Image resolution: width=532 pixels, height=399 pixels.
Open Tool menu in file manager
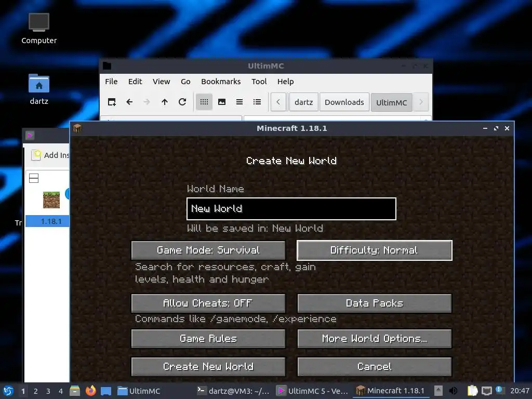pos(259,82)
